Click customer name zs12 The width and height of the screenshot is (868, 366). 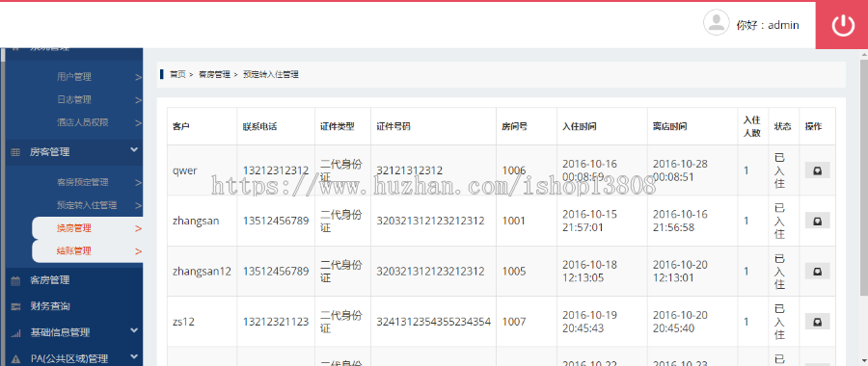coord(183,322)
